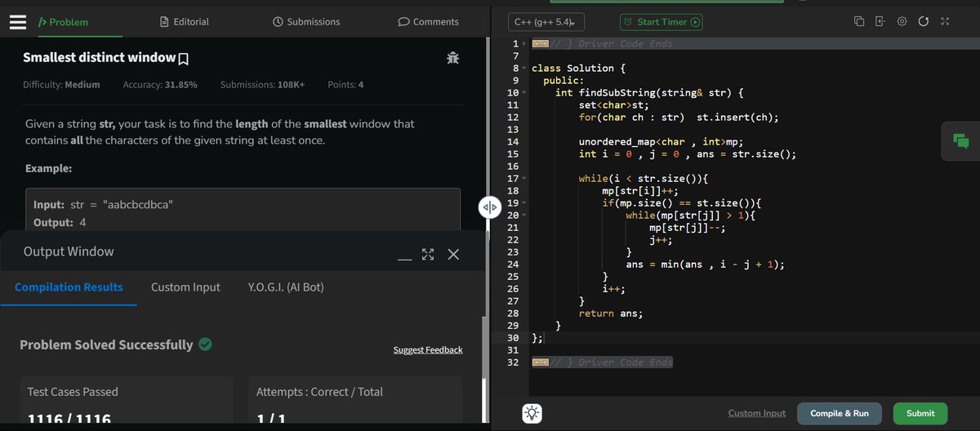The height and width of the screenshot is (431, 980).
Task: Click the pane splitter handle
Action: pos(490,207)
